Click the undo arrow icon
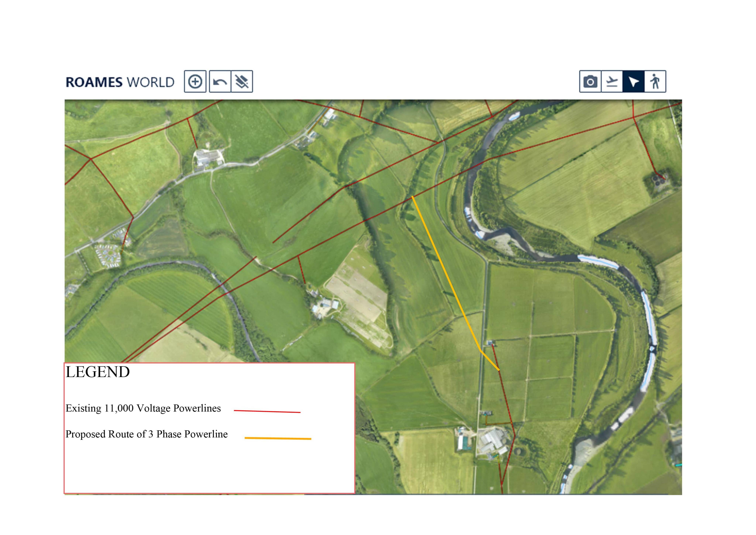Image resolution: width=756 pixels, height=535 pixels. (x=220, y=81)
